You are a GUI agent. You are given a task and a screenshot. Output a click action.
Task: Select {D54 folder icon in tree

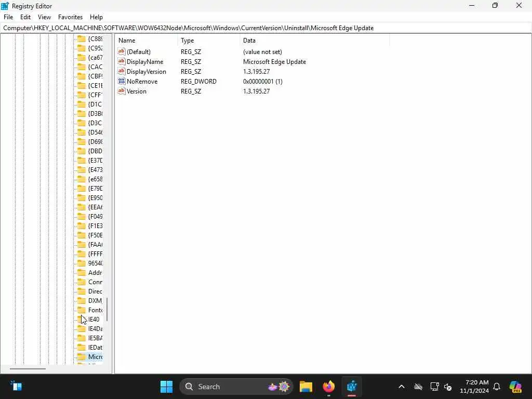(82, 132)
